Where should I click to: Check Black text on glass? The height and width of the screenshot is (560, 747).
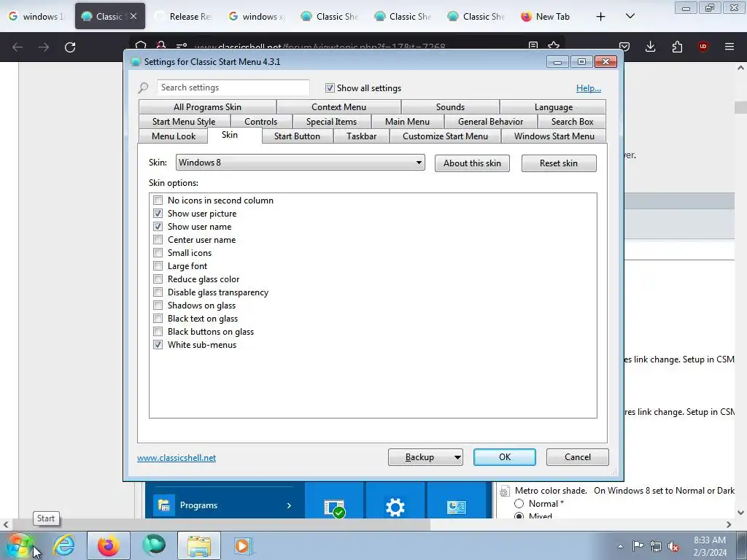[158, 318]
